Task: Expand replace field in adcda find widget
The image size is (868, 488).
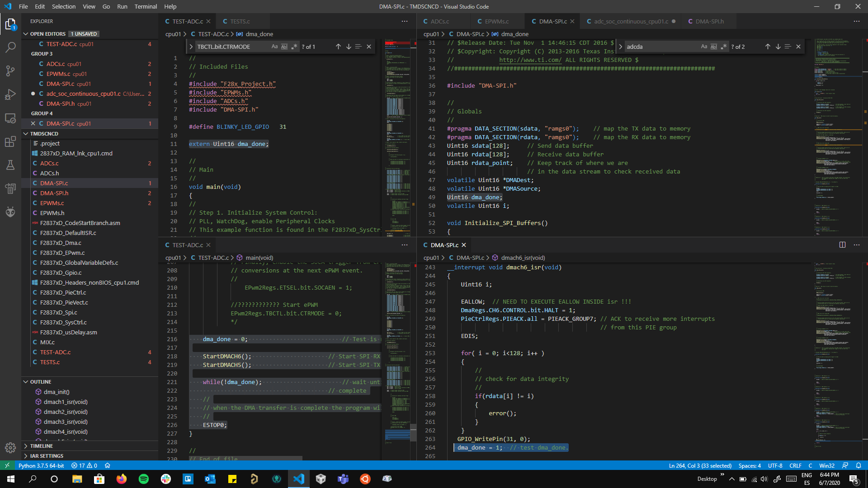Action: [621, 47]
